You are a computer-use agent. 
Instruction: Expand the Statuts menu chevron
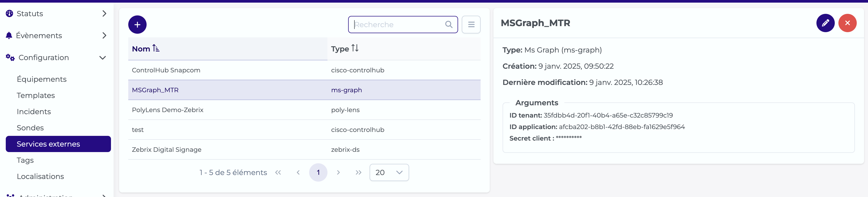point(104,13)
